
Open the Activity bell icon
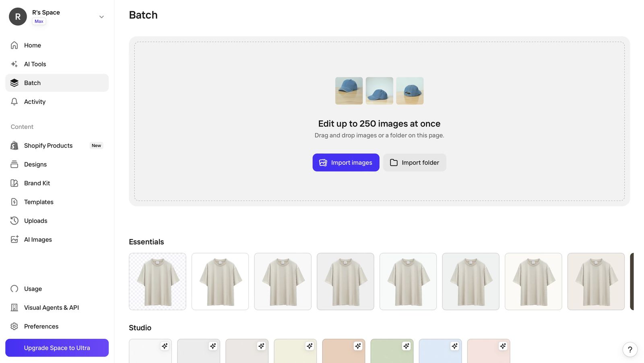click(x=14, y=102)
